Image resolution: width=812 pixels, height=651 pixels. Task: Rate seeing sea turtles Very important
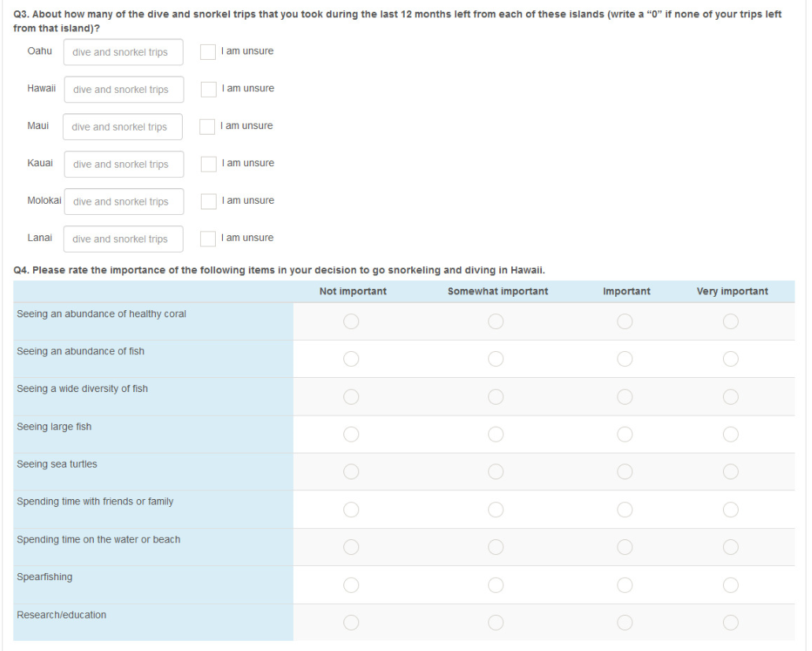(x=731, y=472)
